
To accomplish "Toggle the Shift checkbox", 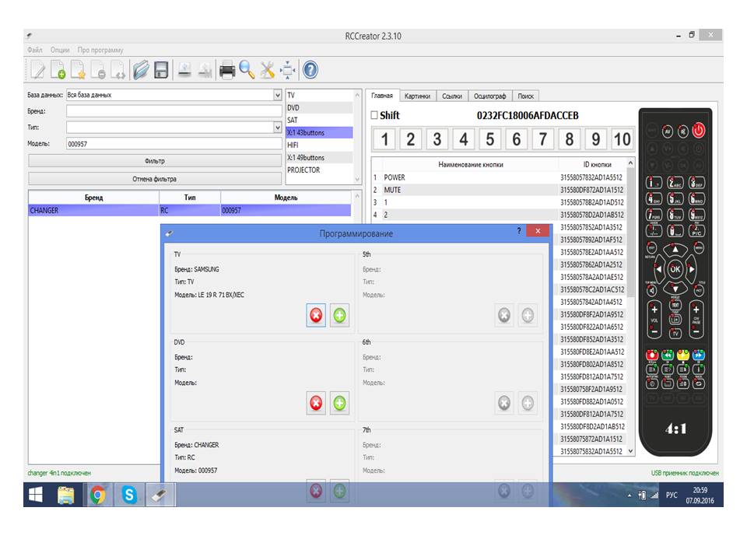I will (374, 115).
